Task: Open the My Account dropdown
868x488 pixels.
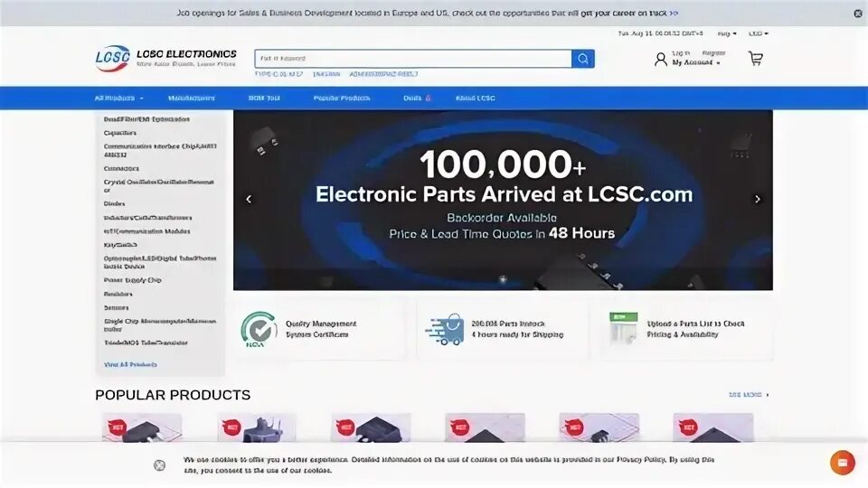Action: click(x=696, y=62)
